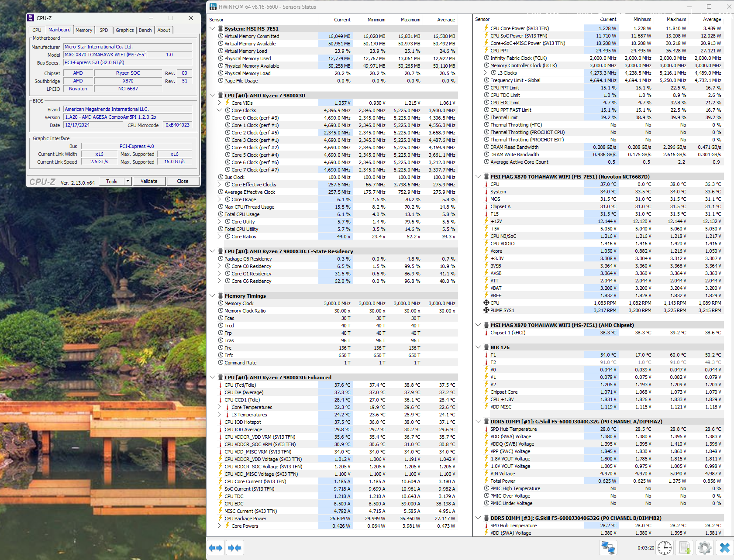Click the thermometer icon beside Chipset 1 (xHCI)
This screenshot has width=734, height=560.
click(x=486, y=333)
